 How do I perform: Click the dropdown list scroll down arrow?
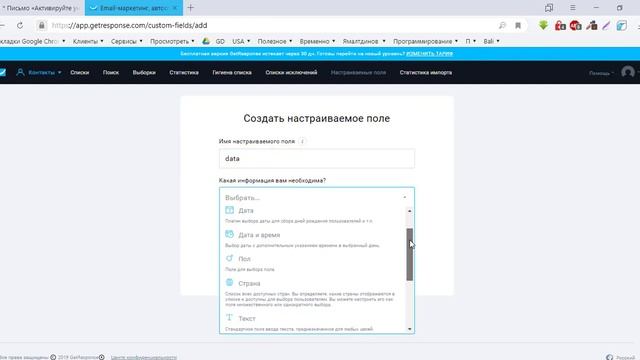[x=409, y=329]
